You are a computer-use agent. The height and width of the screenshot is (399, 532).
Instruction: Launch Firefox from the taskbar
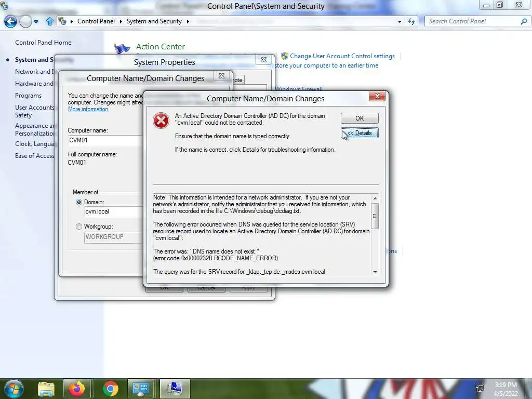tap(77, 389)
